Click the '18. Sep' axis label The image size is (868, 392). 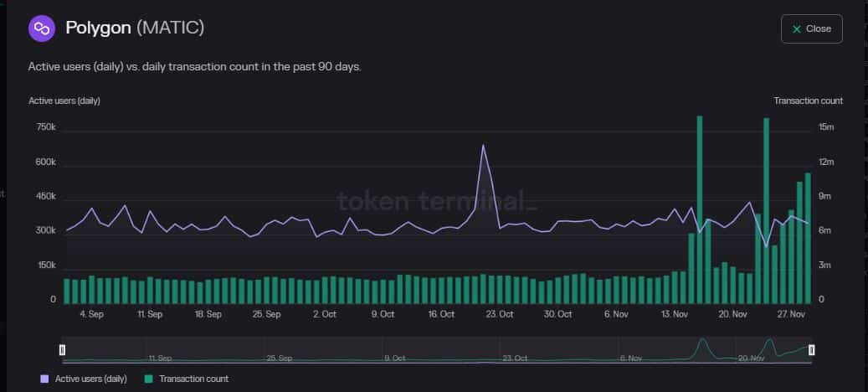[x=208, y=314]
